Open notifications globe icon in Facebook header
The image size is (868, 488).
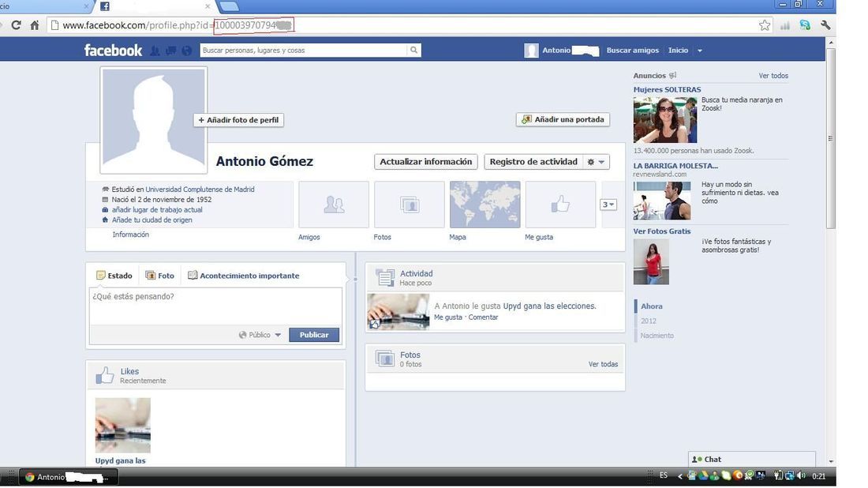pyautogui.click(x=186, y=51)
